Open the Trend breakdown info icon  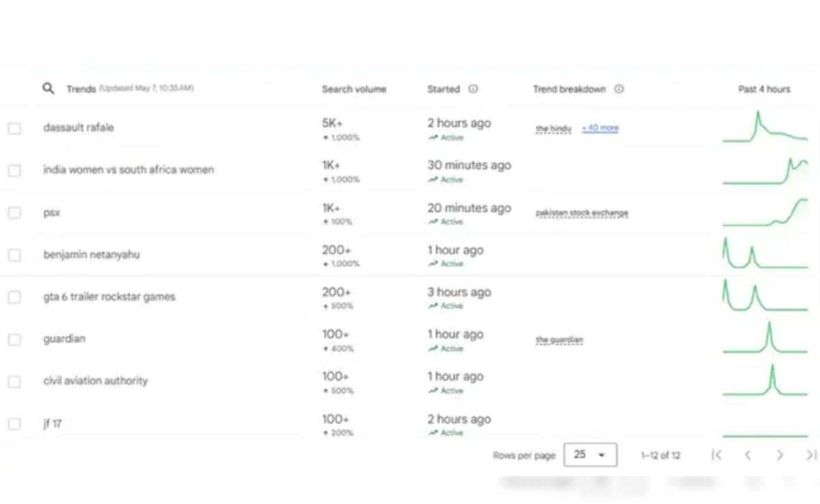pos(618,89)
